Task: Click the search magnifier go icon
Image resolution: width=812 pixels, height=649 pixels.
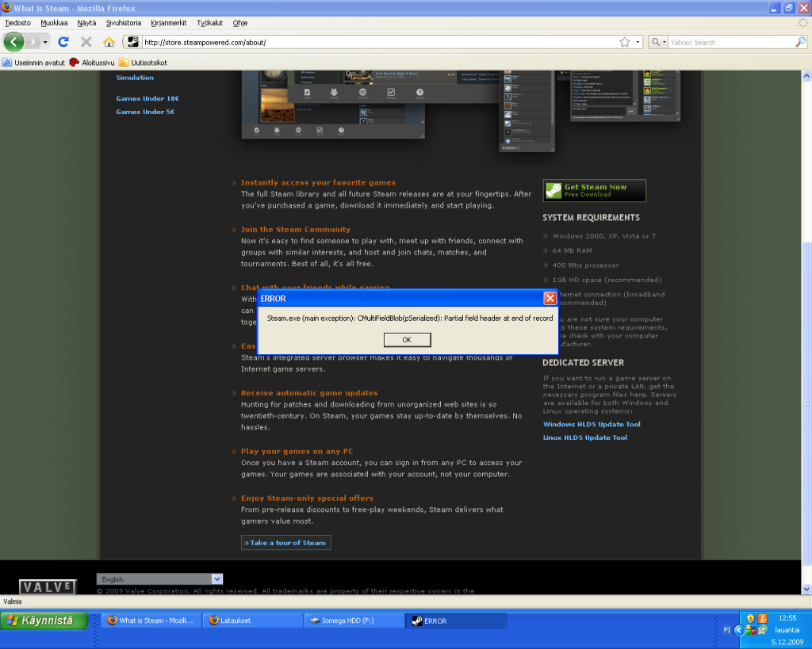Action: (801, 42)
